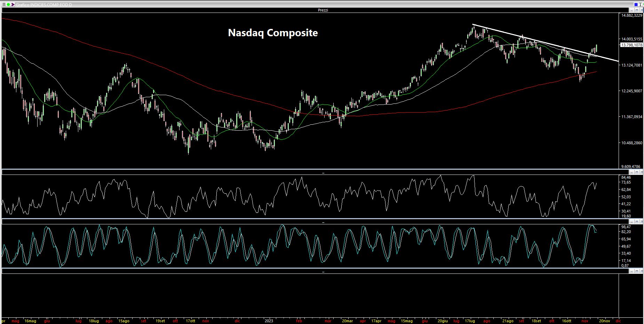This screenshot has width=644, height=324.
Task: Click the 12.245,9007 price axis value
Action: pyautogui.click(x=632, y=91)
